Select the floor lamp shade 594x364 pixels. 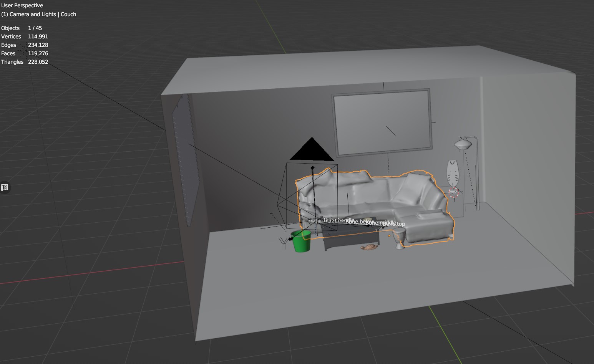click(x=463, y=144)
